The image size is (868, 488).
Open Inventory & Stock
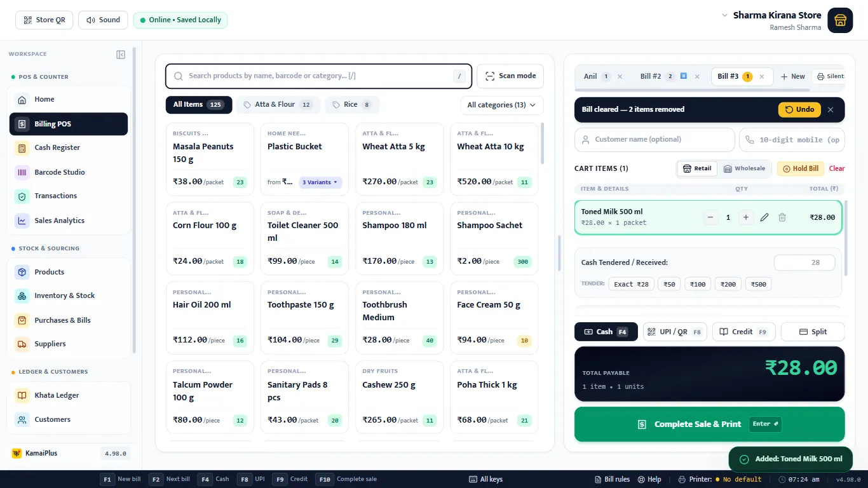point(69,296)
